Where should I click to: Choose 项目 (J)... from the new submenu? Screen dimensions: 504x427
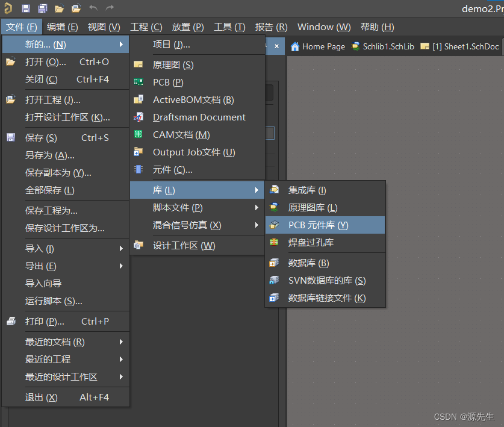click(198, 45)
